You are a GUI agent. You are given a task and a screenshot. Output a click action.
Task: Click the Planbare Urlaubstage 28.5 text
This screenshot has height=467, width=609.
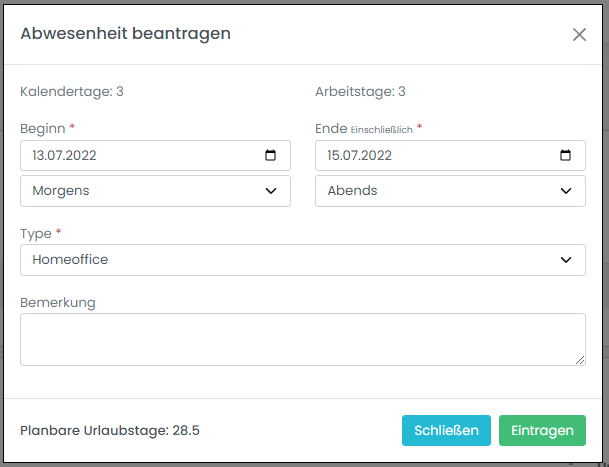click(x=110, y=431)
